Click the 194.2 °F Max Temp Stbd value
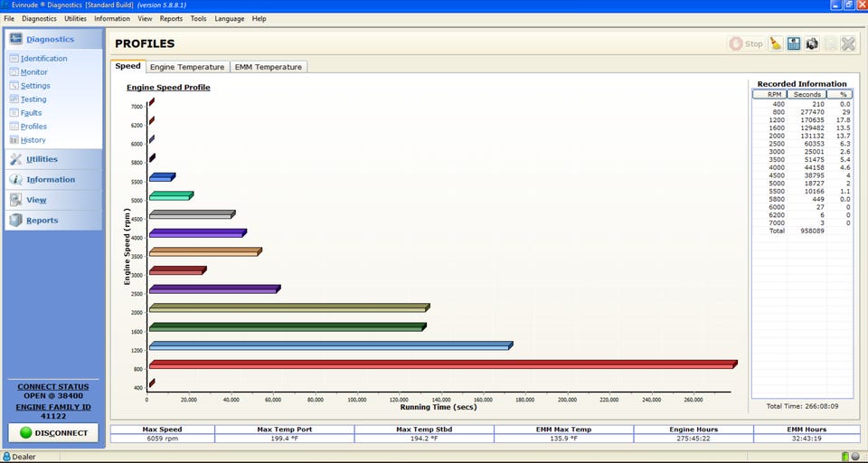Screen dimensions: 868x463 pos(424,439)
